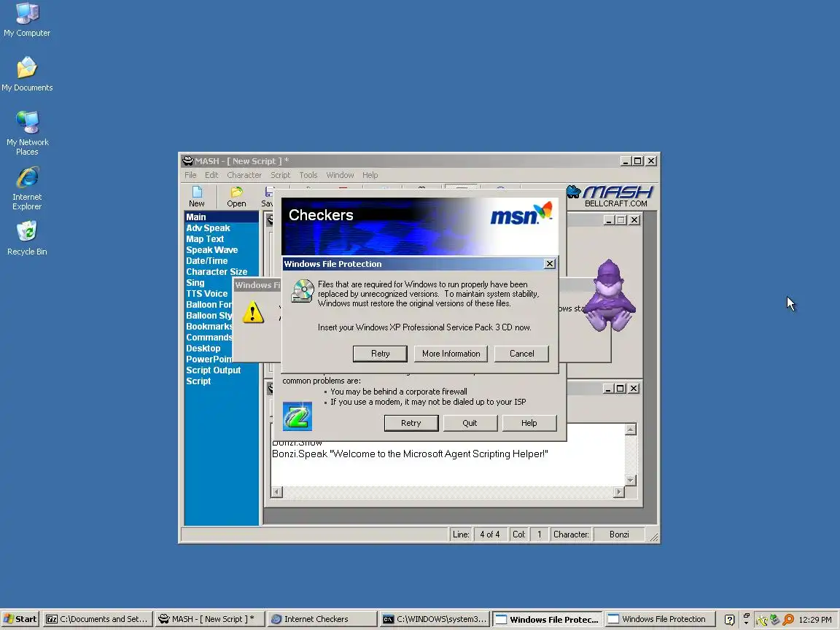
Task: Select TTS Voice in MASH sidebar
Action: [207, 294]
